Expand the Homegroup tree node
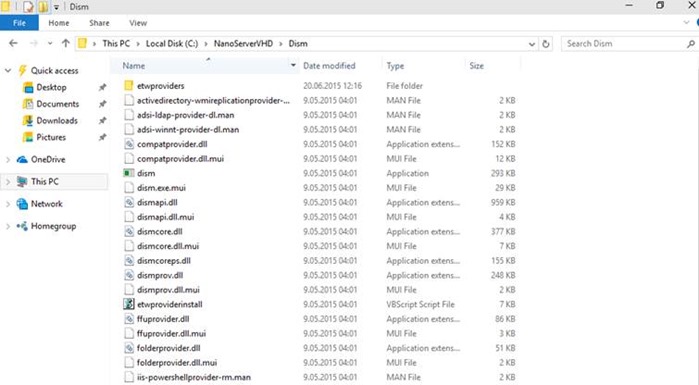The height and width of the screenshot is (385, 699). click(8, 226)
